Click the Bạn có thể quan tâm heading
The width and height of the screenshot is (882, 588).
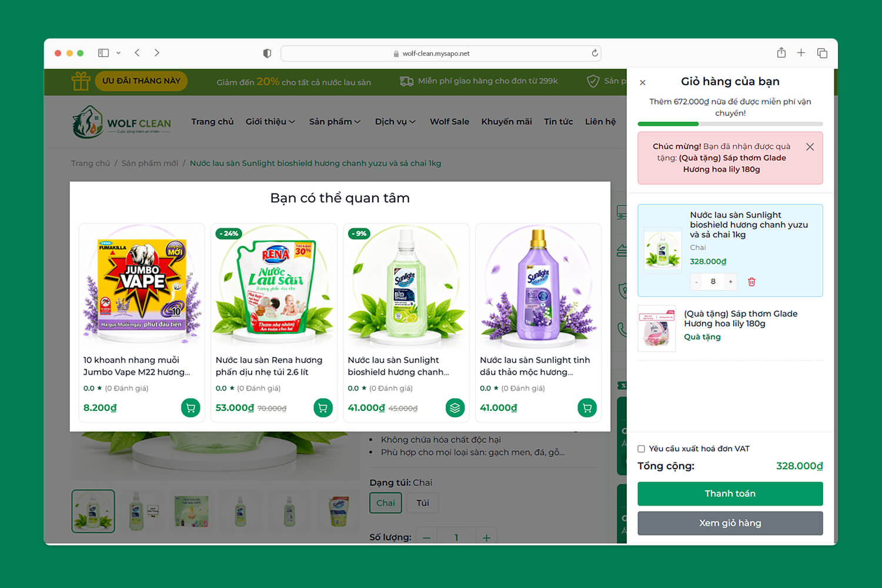(x=340, y=198)
